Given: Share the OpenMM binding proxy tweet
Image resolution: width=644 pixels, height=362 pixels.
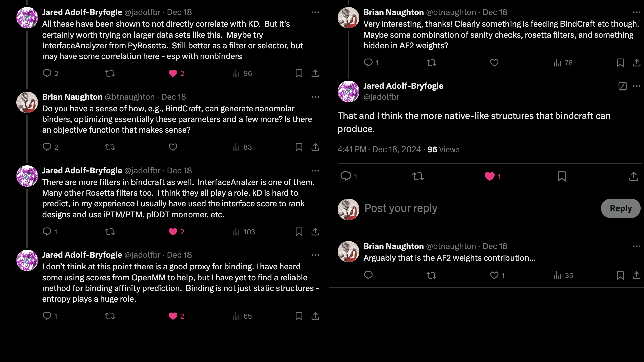Looking at the screenshot, I should click(315, 316).
